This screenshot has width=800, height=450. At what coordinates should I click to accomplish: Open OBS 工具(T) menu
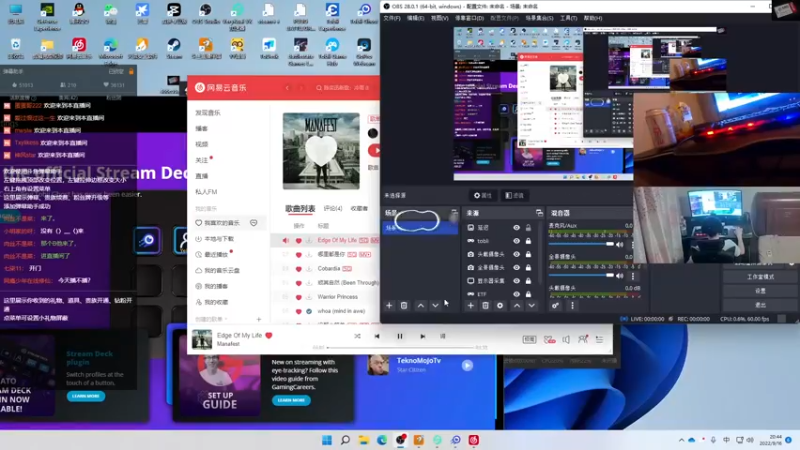click(568, 18)
